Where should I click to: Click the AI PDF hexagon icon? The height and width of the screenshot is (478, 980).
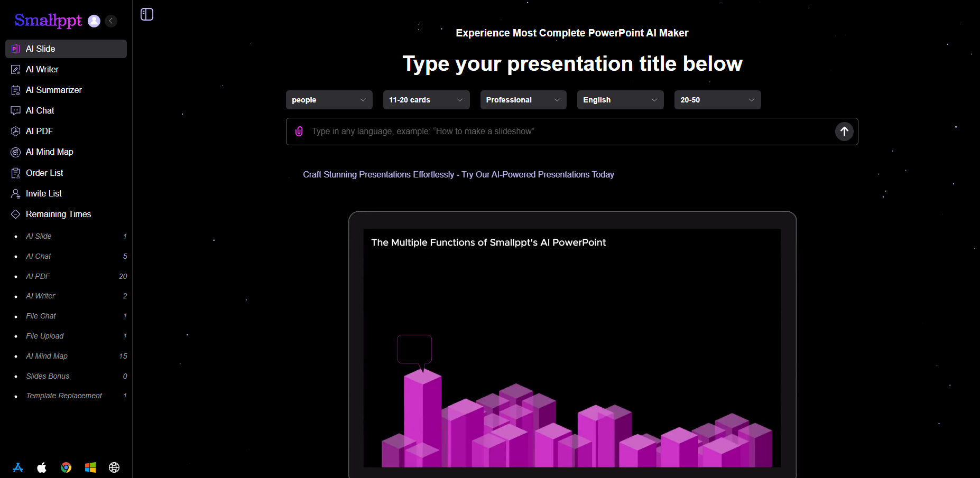point(16,131)
